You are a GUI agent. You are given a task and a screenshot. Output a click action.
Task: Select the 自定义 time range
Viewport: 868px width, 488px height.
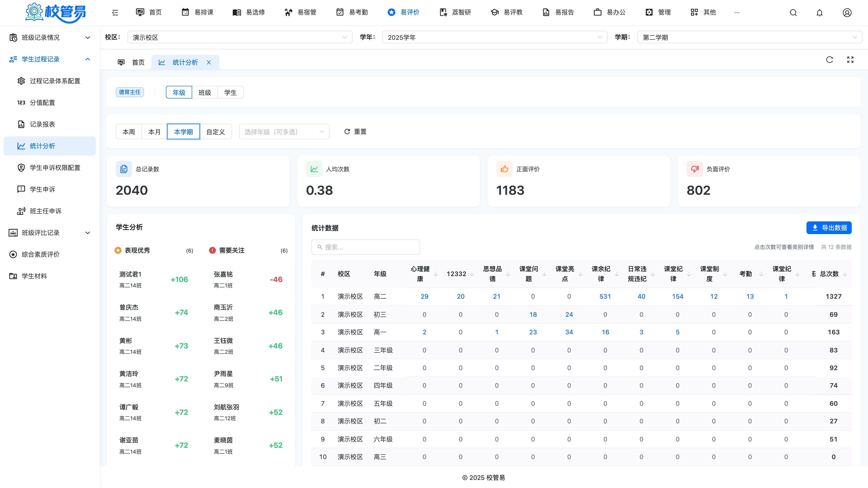[216, 132]
